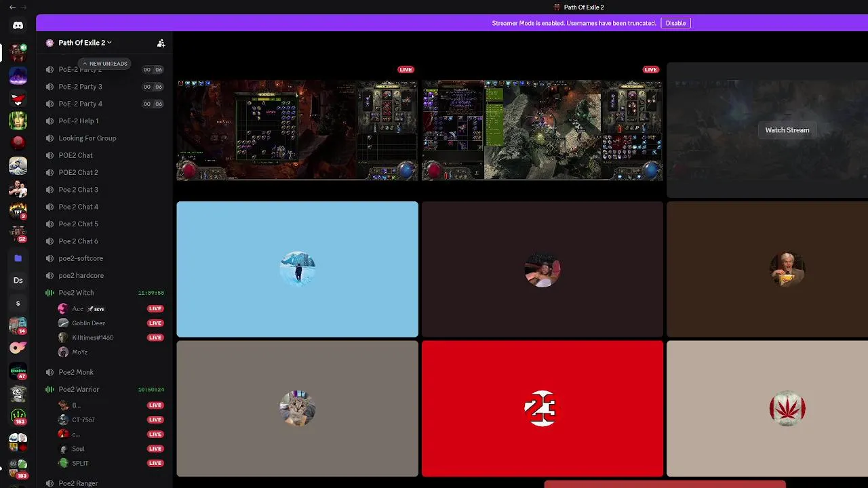Open the first live stream thumbnail
Image resolution: width=868 pixels, height=488 pixels.
[x=297, y=130]
